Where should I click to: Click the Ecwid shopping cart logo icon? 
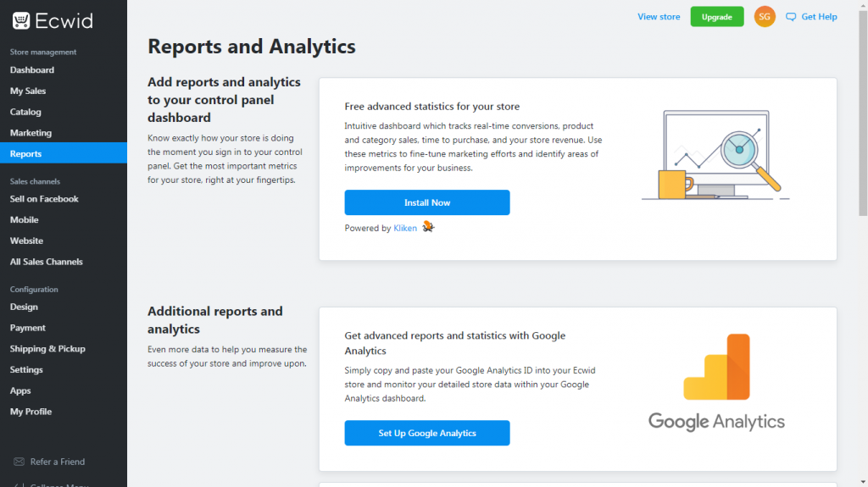21,21
